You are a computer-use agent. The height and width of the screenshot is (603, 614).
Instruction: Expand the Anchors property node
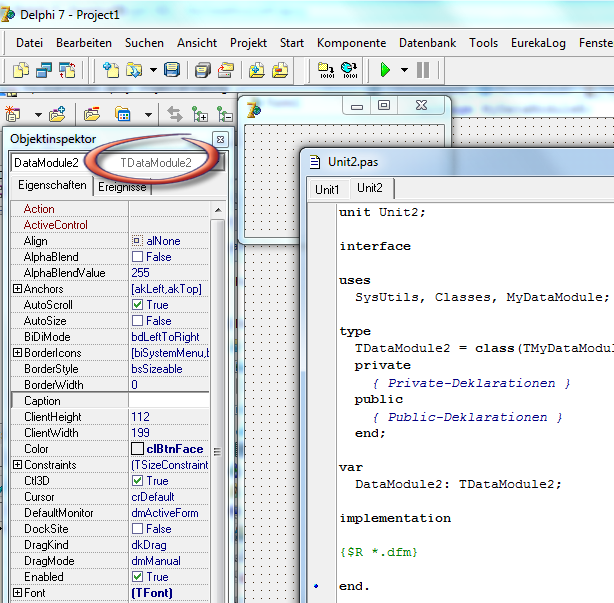[17, 289]
